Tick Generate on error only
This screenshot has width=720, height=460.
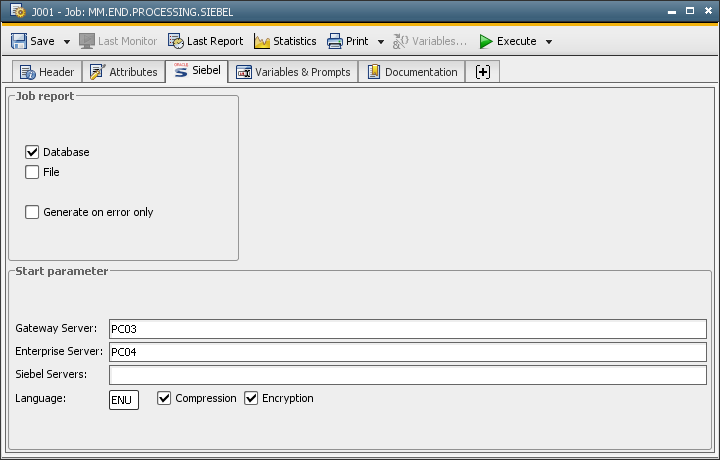pos(32,212)
